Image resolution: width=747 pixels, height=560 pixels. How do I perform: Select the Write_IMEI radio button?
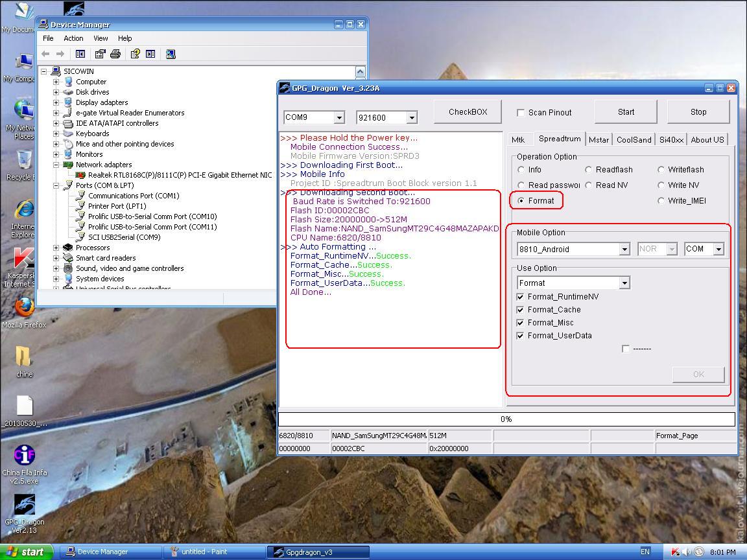point(661,201)
